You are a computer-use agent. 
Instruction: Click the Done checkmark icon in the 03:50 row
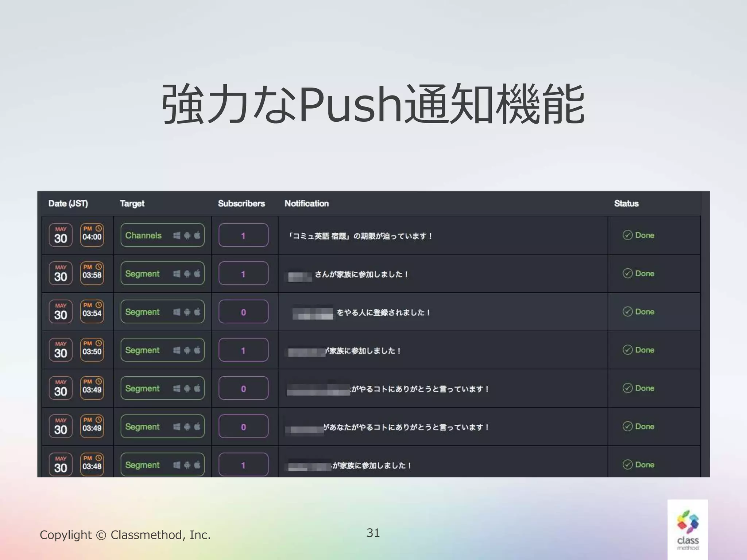pos(627,350)
